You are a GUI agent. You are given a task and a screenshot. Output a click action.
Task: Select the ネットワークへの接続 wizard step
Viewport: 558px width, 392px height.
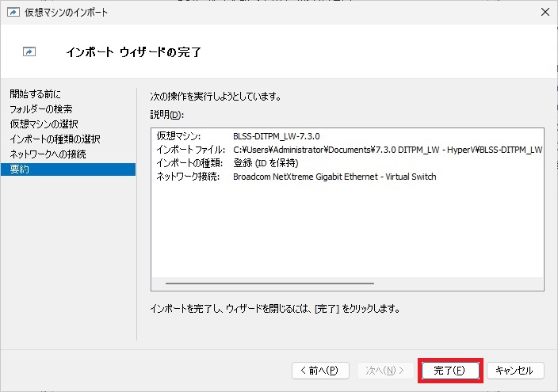click(x=48, y=154)
